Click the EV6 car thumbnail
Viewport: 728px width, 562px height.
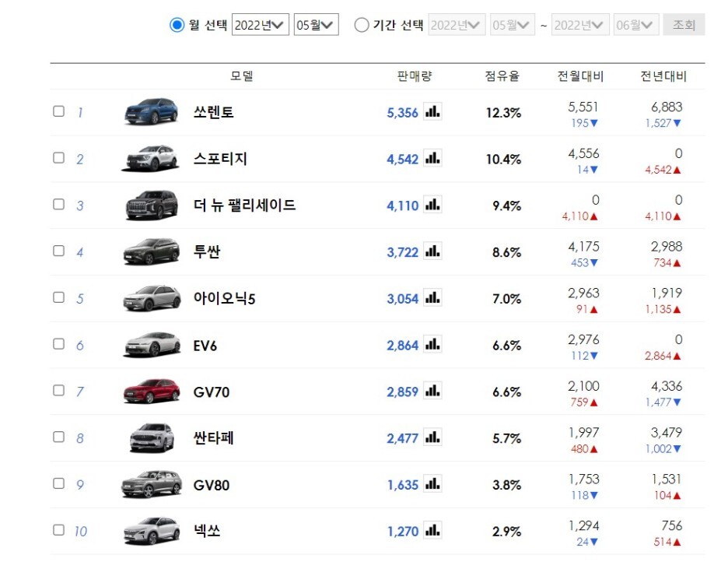[x=152, y=345]
